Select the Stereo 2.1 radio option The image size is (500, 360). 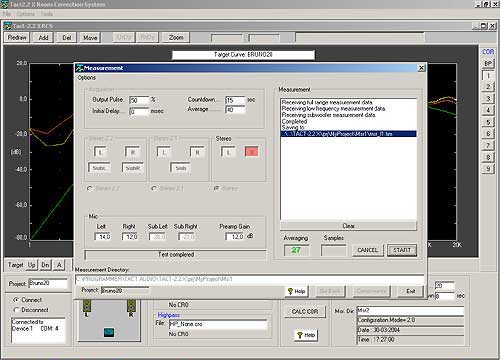(154, 188)
